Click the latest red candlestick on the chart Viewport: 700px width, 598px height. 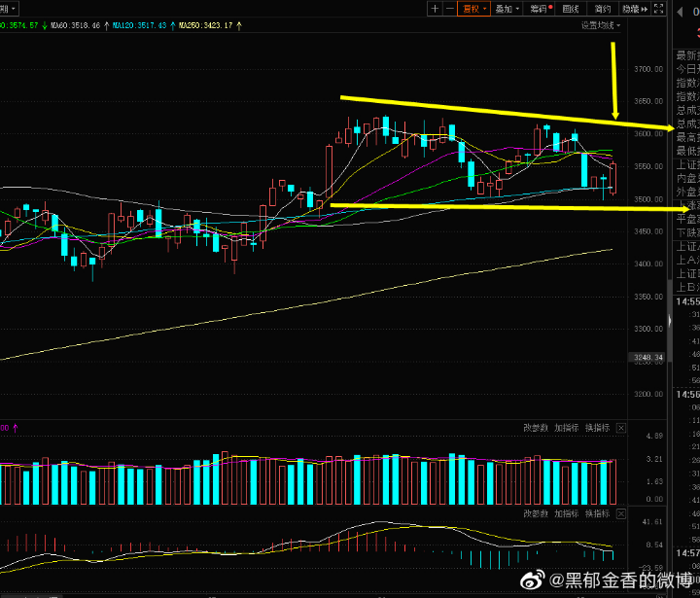point(613,179)
